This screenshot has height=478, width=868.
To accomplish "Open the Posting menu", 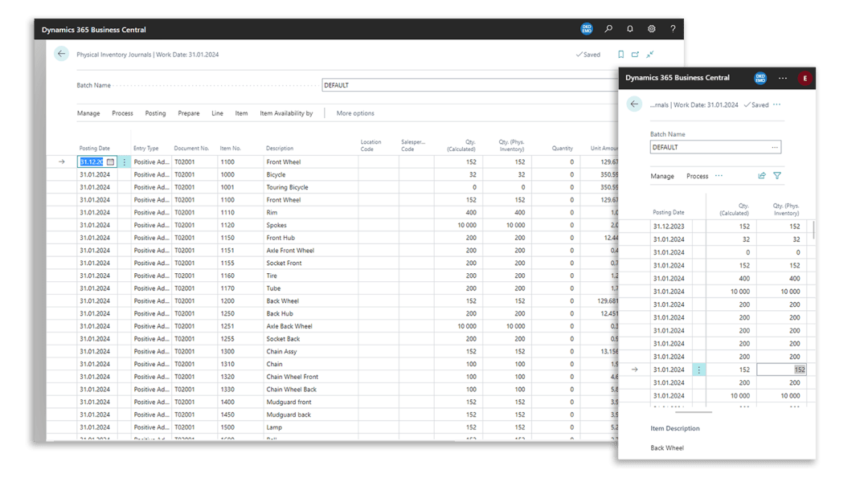I will click(x=155, y=113).
